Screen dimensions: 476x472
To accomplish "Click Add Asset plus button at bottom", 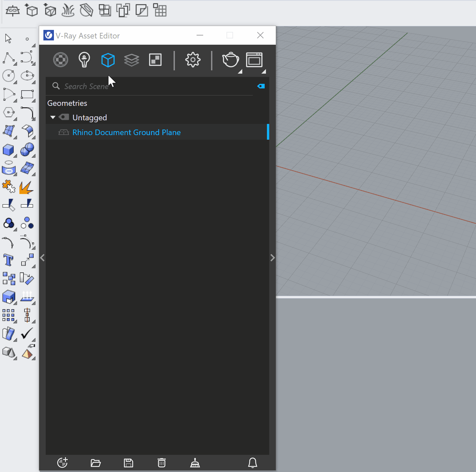I will [x=62, y=462].
